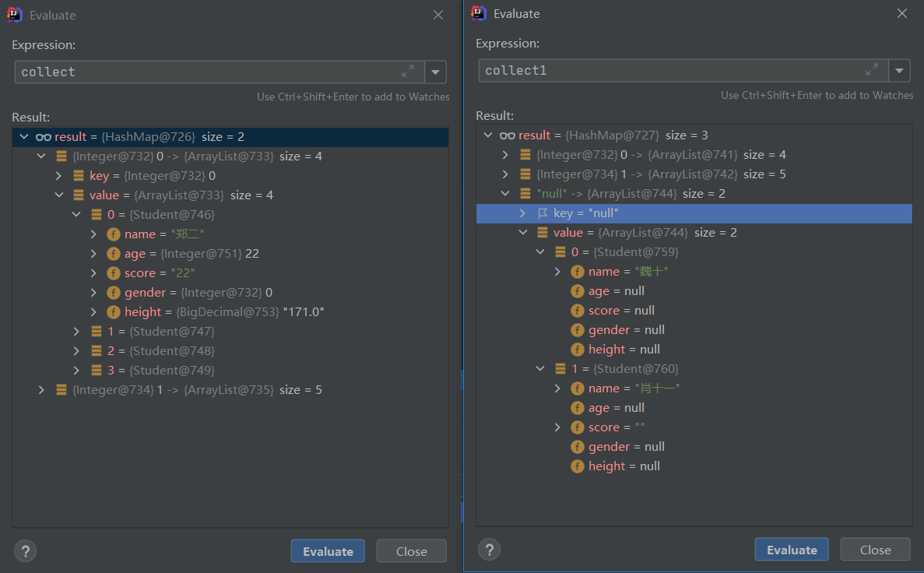Expand Integer@734 1 -> ArrayList@742 entry

(505, 174)
